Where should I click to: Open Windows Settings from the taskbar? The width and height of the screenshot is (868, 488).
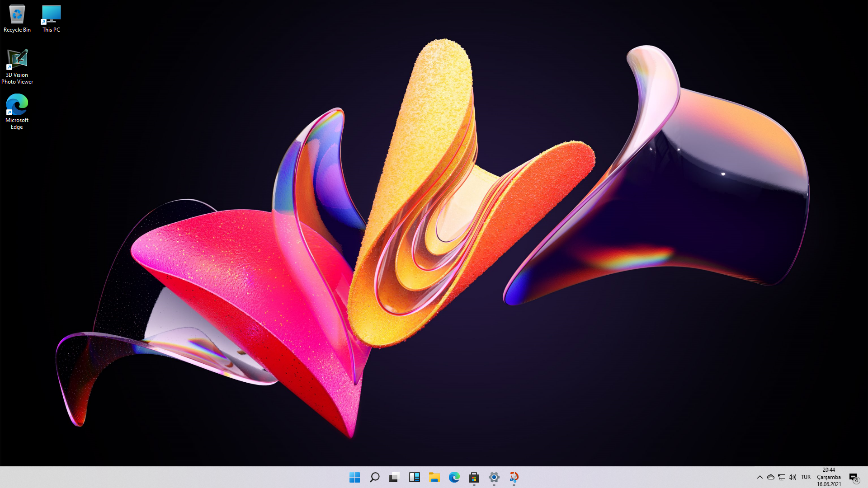494,477
